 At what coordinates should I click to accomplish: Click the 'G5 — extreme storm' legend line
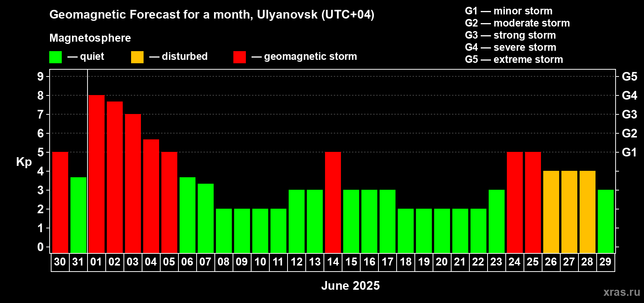(514, 59)
